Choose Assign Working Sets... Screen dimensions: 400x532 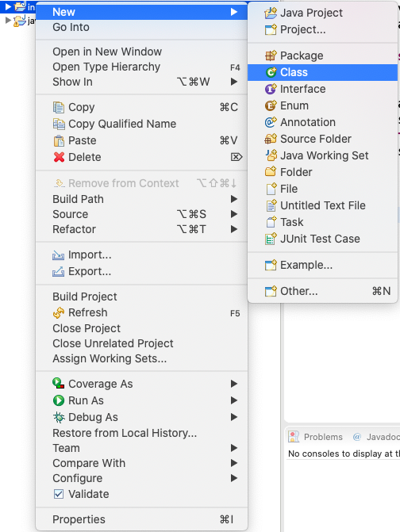click(x=141, y=358)
